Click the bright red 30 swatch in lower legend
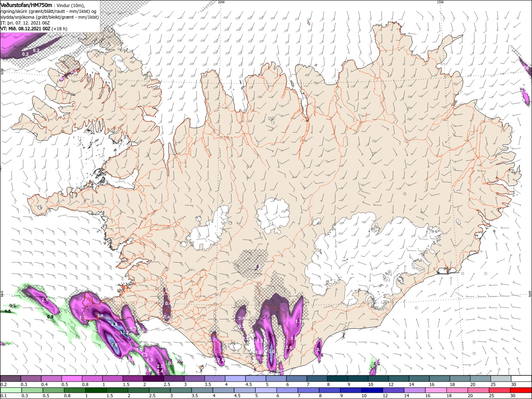The height and width of the screenshot is (399, 532). (521, 390)
